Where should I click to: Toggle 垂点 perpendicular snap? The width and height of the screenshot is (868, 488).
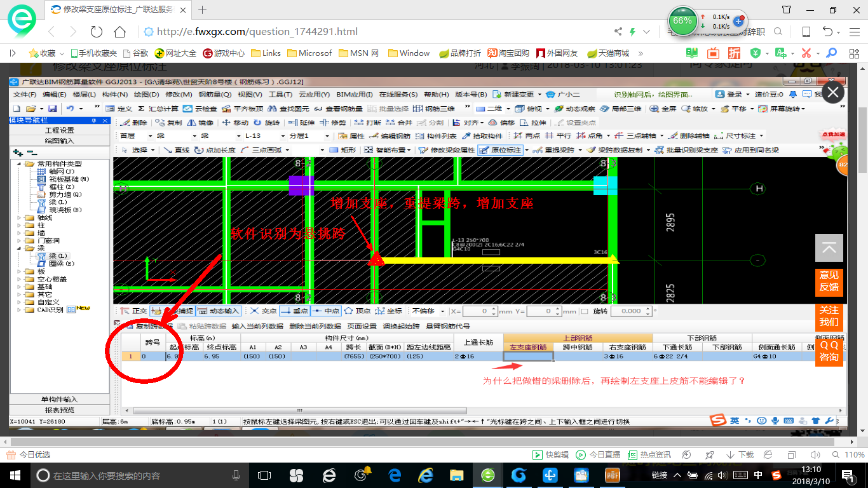pos(294,311)
